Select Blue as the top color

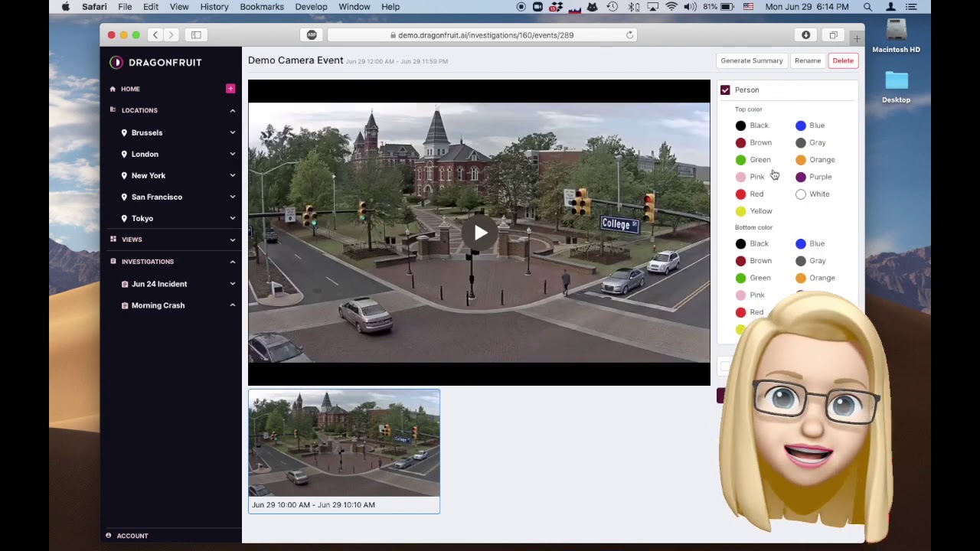(x=801, y=126)
